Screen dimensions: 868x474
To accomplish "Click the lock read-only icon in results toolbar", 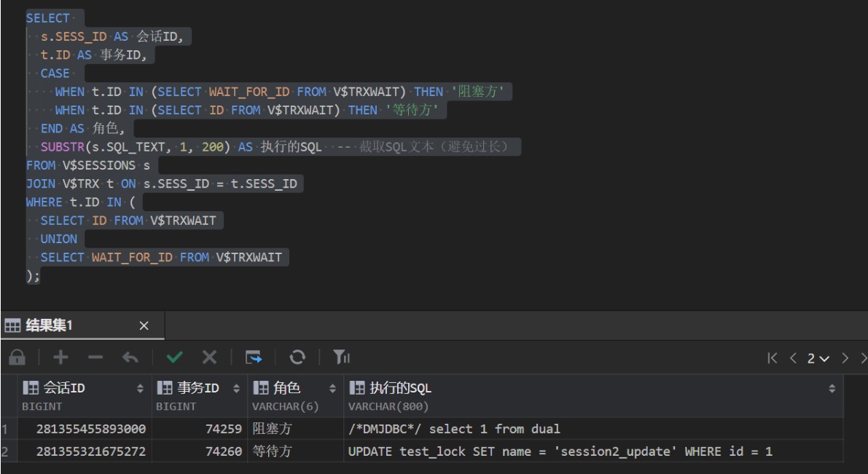I will point(17,358).
